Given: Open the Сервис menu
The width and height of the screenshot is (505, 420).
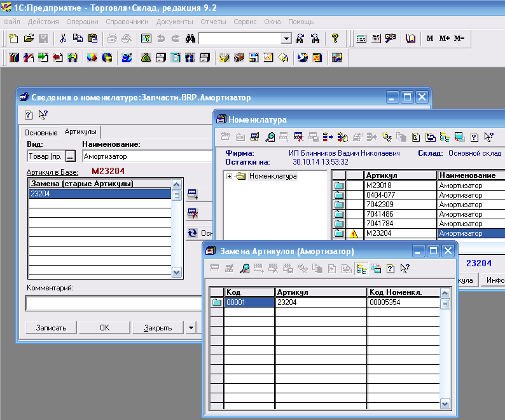Looking at the screenshot, I should point(245,22).
